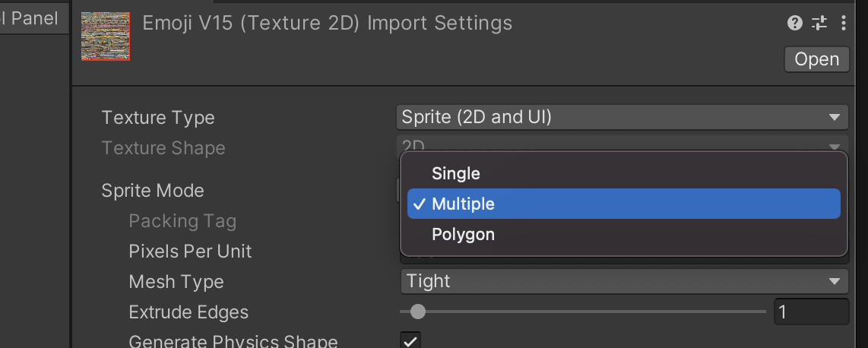
Task: Open the three-dot more options menu
Action: (843, 24)
